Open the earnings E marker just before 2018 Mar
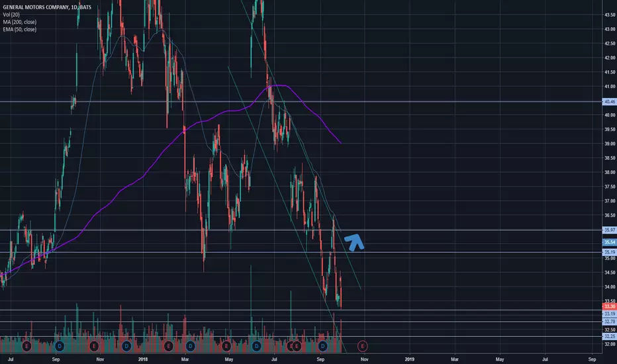Image resolution: width=617 pixels, height=364 pixels. tap(168, 346)
